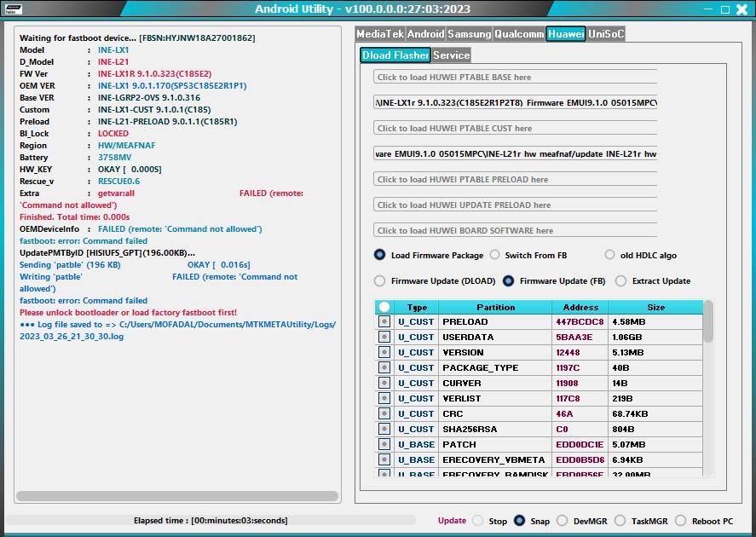Image resolution: width=756 pixels, height=537 pixels.
Task: Click address 447BCDC8 in PRELOAD row
Action: [580, 321]
